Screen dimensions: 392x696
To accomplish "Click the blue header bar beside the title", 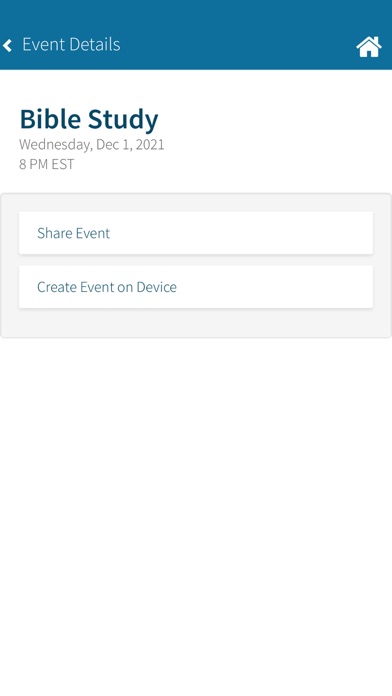I will [x=235, y=44].
